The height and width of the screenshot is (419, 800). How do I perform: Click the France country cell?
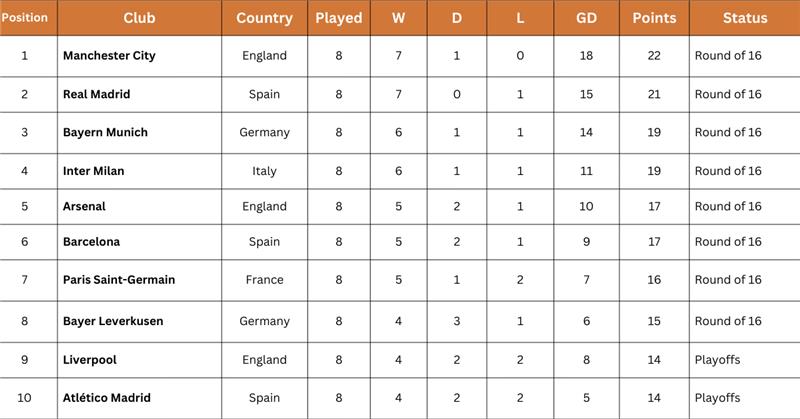point(264,280)
